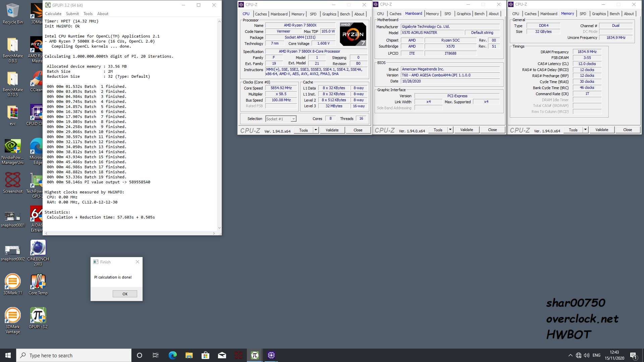644x362 pixels.
Task: Click the Core Speed 5854.92 MHz value
Action: click(x=281, y=88)
